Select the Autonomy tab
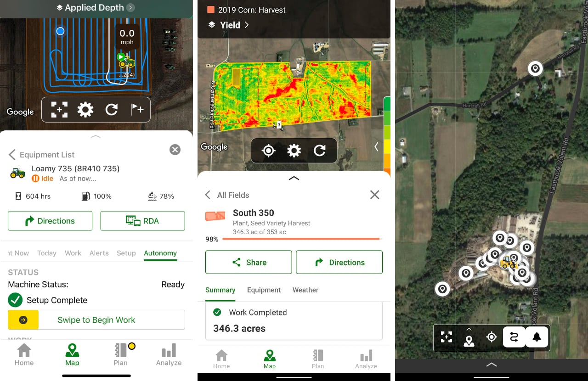Image resolution: width=588 pixels, height=381 pixels. pyautogui.click(x=160, y=253)
